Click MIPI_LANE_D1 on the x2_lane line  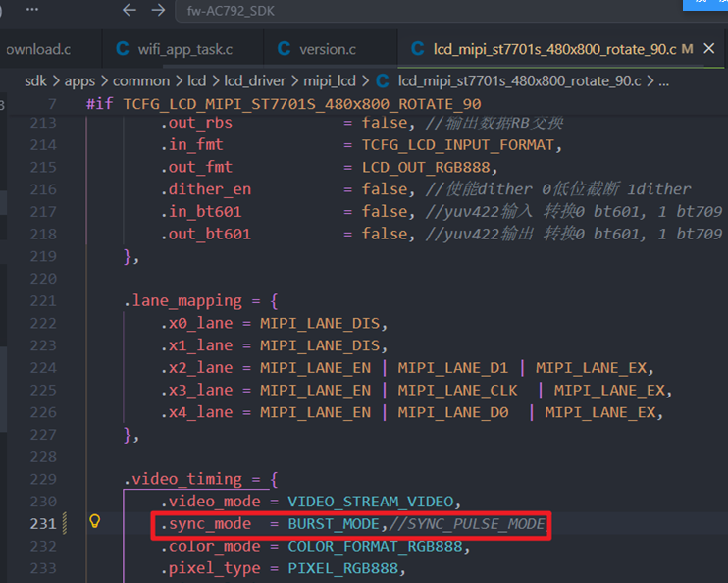452,368
